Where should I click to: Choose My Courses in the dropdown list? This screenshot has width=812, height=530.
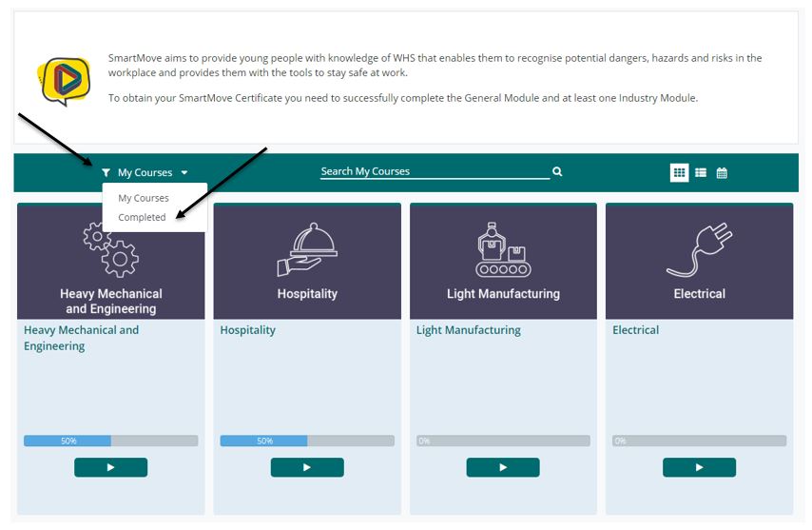pyautogui.click(x=144, y=198)
